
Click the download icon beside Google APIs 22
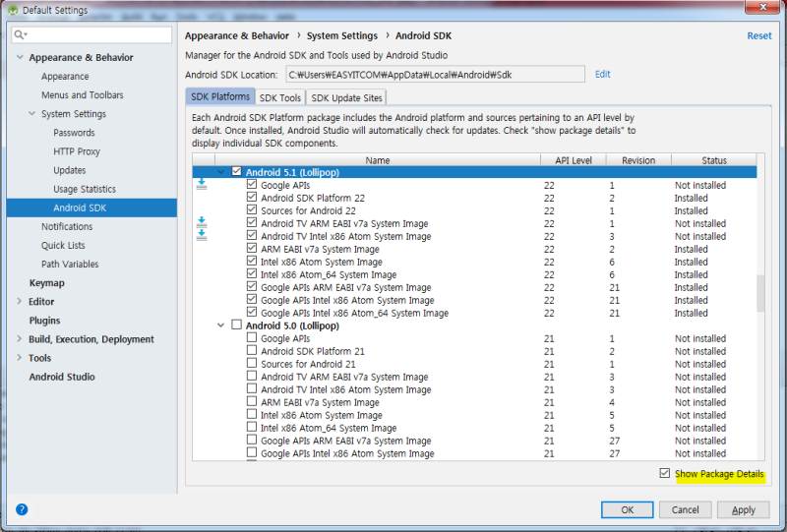[x=202, y=184]
